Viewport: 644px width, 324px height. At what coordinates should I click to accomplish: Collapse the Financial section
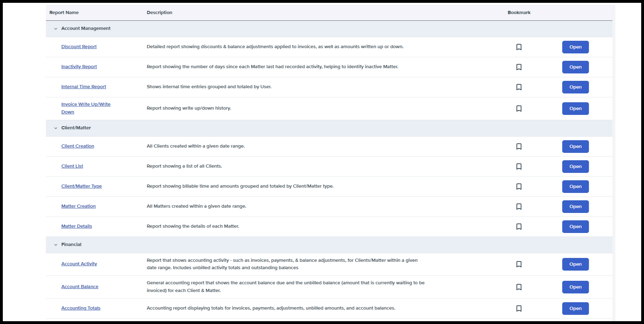(56, 245)
